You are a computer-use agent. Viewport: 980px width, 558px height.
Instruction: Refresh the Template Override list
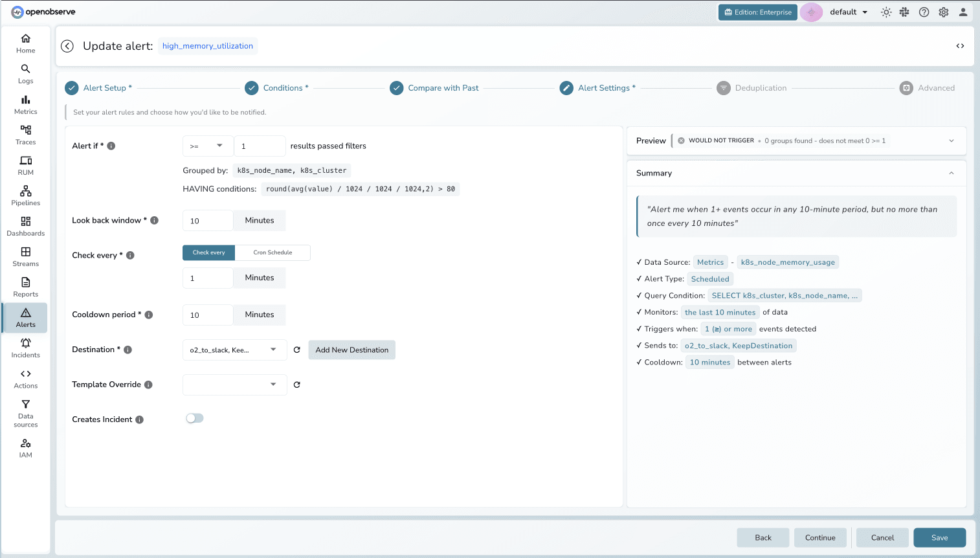[x=297, y=385]
